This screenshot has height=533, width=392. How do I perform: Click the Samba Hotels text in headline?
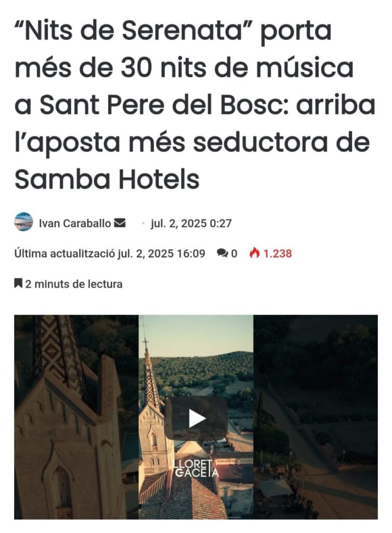coord(107,179)
